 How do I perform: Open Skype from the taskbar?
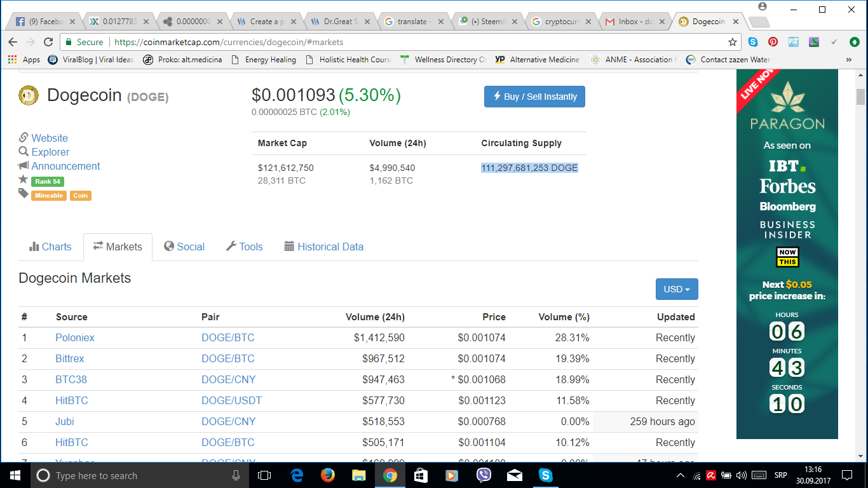545,475
